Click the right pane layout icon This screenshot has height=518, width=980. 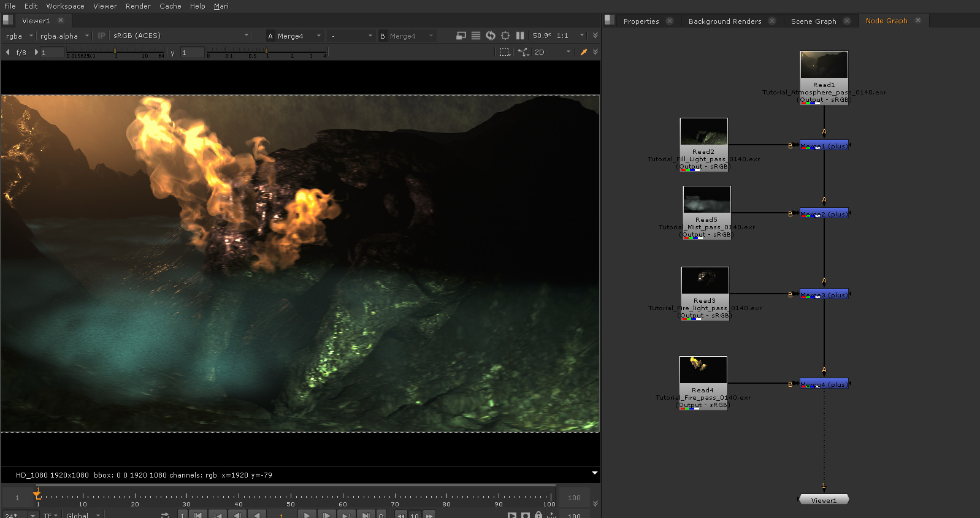(x=609, y=20)
